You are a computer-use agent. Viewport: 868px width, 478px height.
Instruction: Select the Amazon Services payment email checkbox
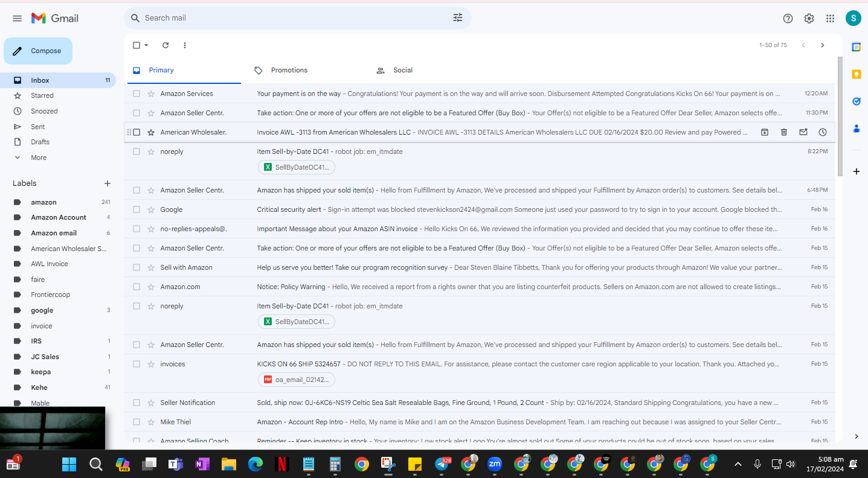pyautogui.click(x=137, y=94)
